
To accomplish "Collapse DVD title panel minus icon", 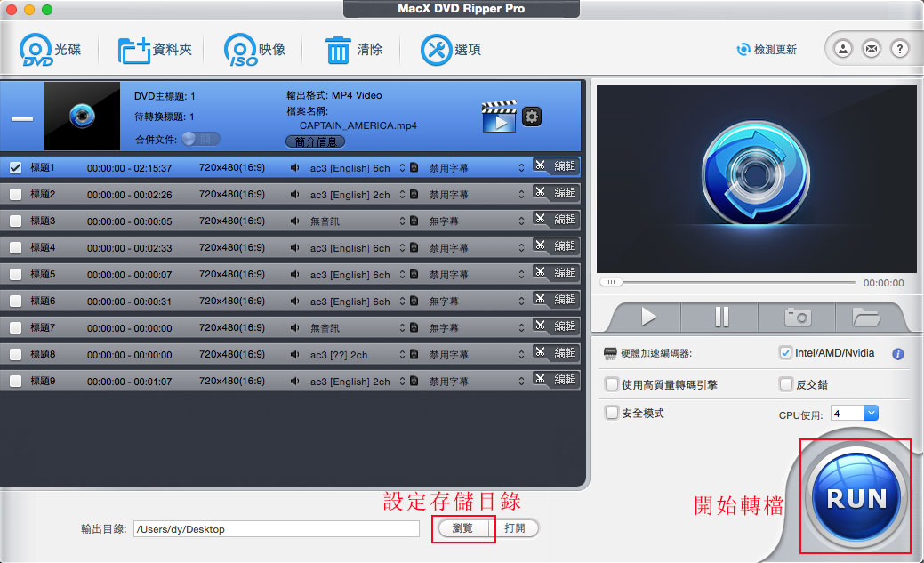I will [x=22, y=119].
